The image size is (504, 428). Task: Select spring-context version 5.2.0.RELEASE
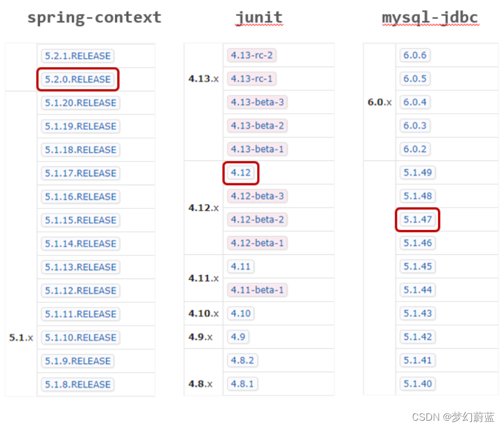tap(77, 79)
